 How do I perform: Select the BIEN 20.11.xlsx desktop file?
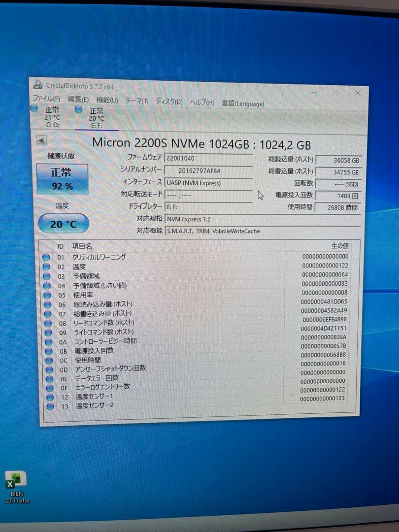(17, 487)
